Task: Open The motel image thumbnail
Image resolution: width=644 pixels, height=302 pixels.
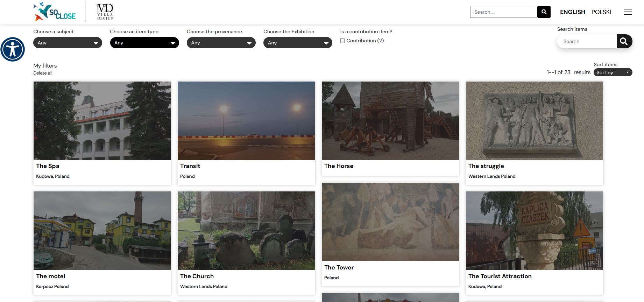Action: click(102, 231)
